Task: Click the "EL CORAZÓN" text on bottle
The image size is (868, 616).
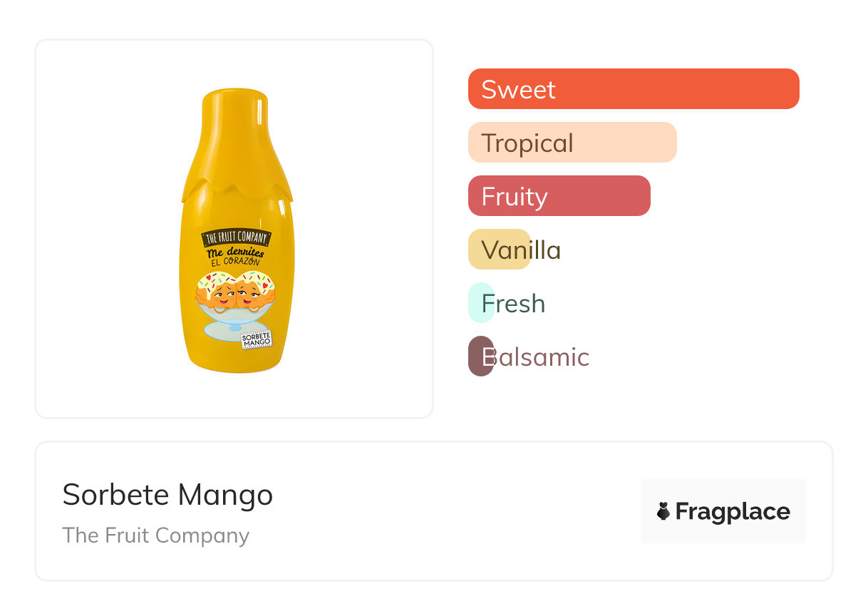Action: [x=235, y=262]
